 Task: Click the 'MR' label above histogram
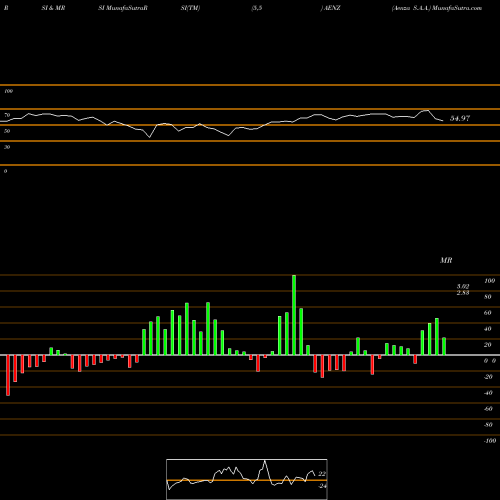(x=446, y=260)
